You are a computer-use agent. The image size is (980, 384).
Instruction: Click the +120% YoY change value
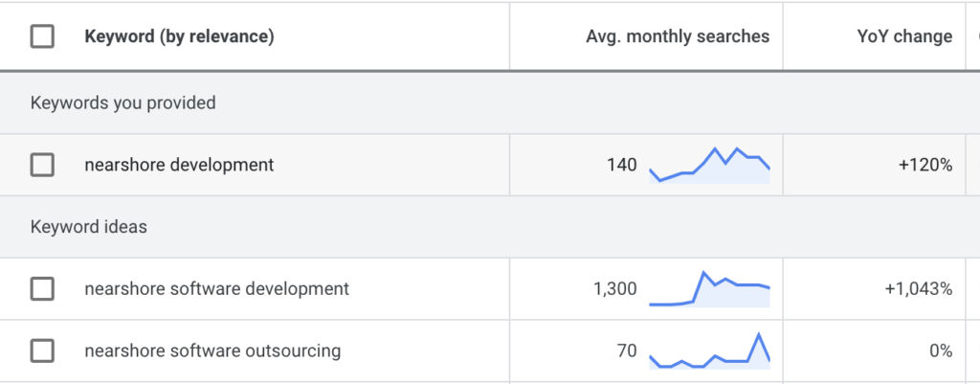coord(924,166)
